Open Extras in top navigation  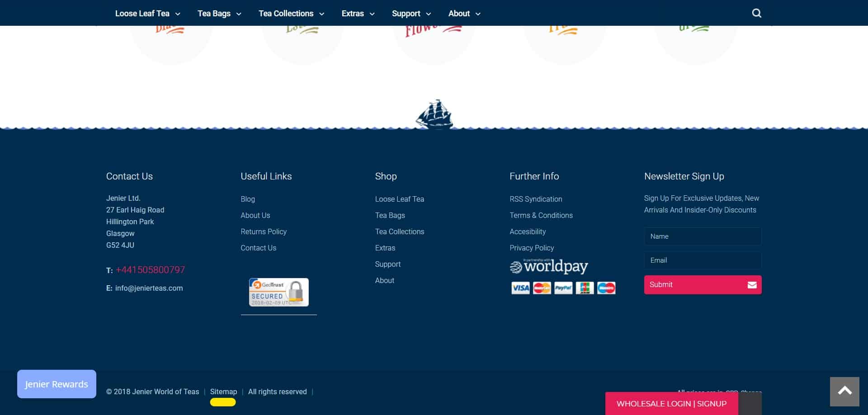pos(353,14)
